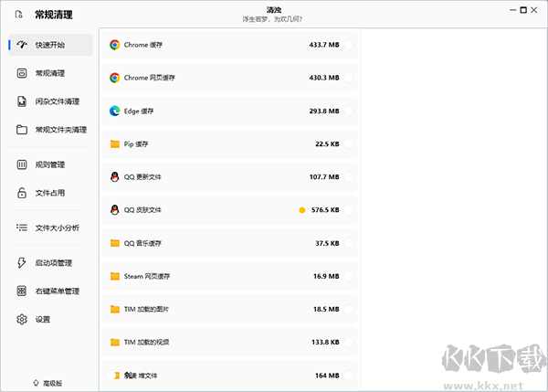The image size is (548, 392).
Task: Check the QQ 更新文件 circle checkbox
Action: tap(349, 177)
